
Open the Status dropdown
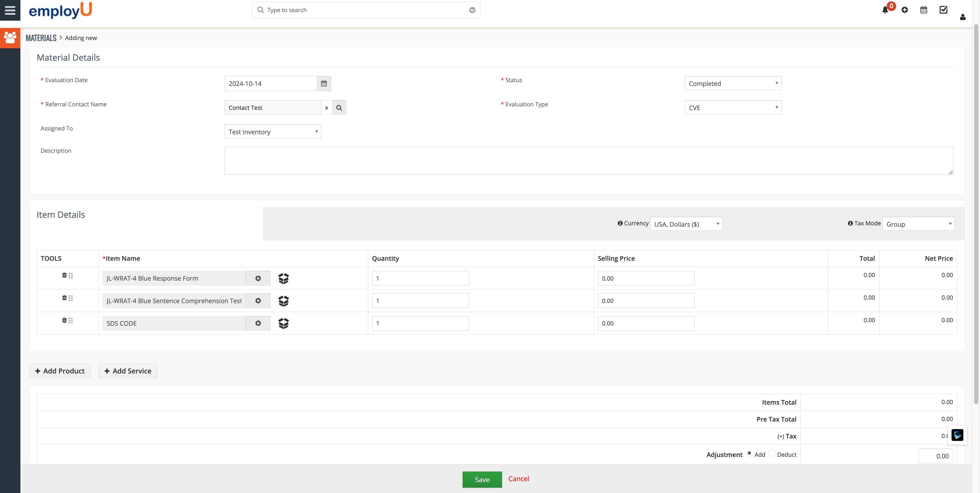pyautogui.click(x=733, y=83)
